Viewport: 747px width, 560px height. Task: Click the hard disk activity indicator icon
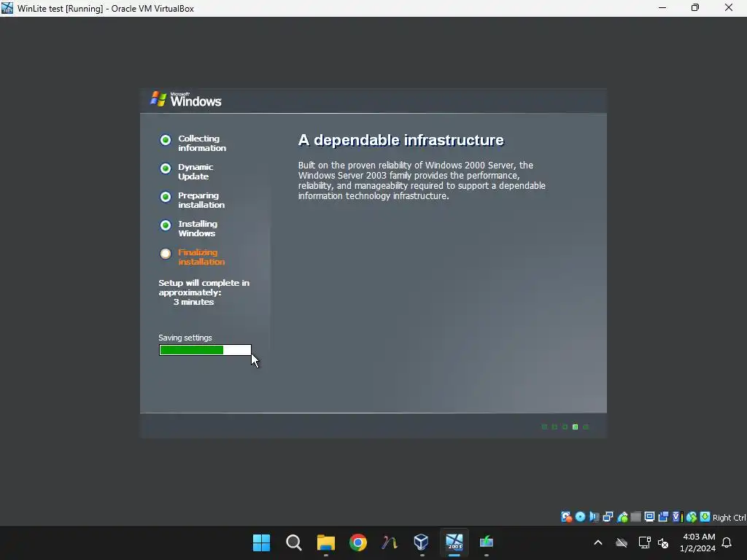[x=566, y=517]
